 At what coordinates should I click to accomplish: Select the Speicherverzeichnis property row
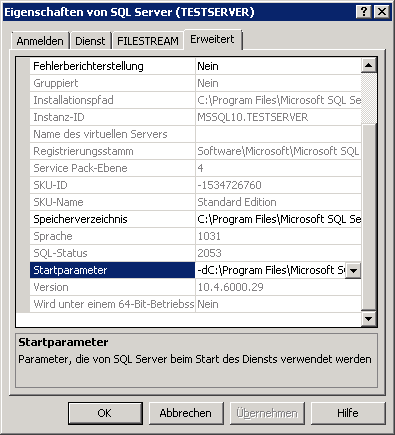(x=196, y=219)
